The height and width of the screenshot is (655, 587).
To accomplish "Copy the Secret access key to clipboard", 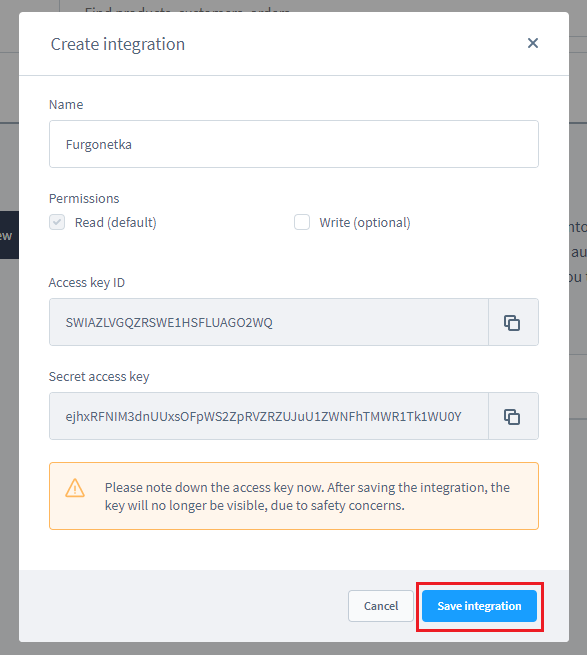I will (x=513, y=416).
